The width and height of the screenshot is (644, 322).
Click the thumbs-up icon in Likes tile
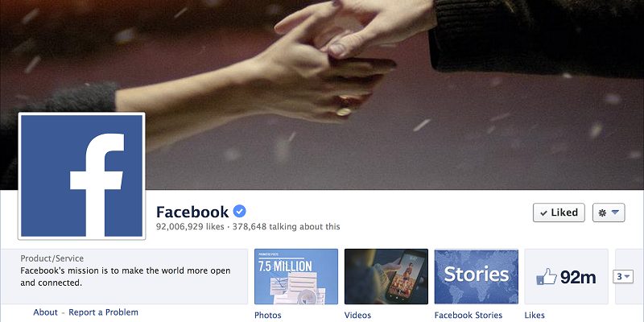(x=547, y=277)
